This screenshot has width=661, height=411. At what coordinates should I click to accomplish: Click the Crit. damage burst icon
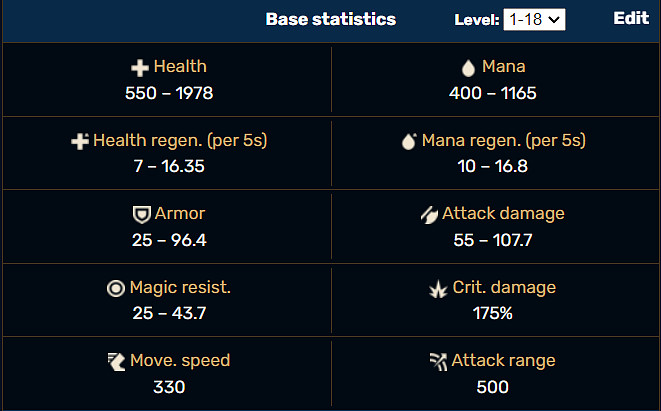click(436, 288)
